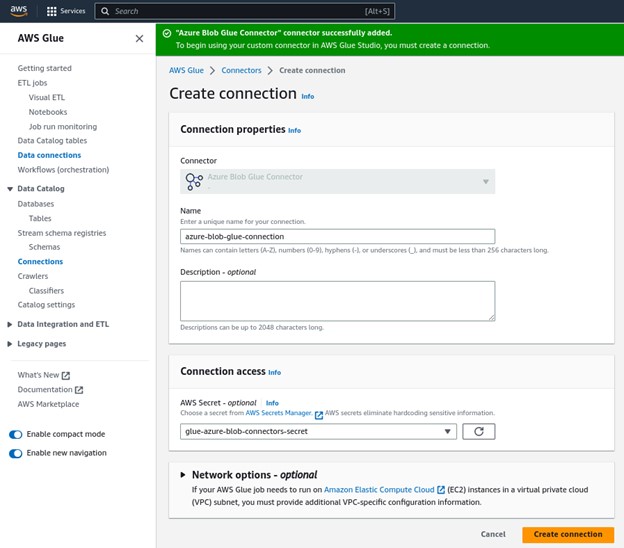Expand Network options section
Screen dimensions: 624x548
pyautogui.click(x=183, y=475)
